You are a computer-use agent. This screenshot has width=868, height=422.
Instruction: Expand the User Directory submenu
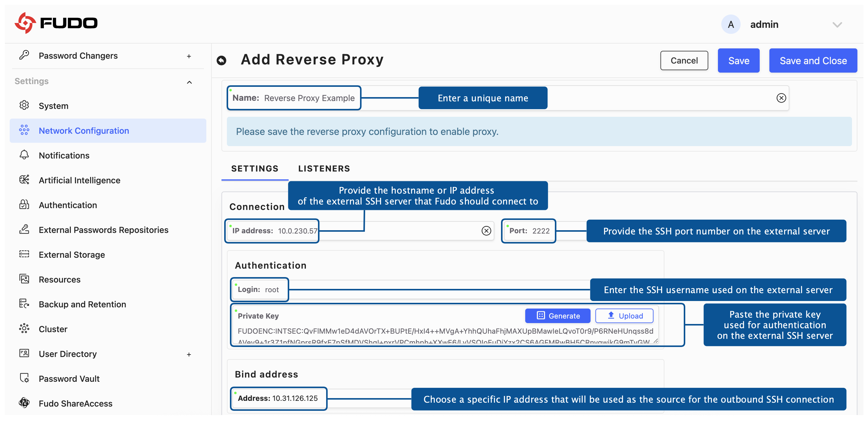[x=189, y=354]
